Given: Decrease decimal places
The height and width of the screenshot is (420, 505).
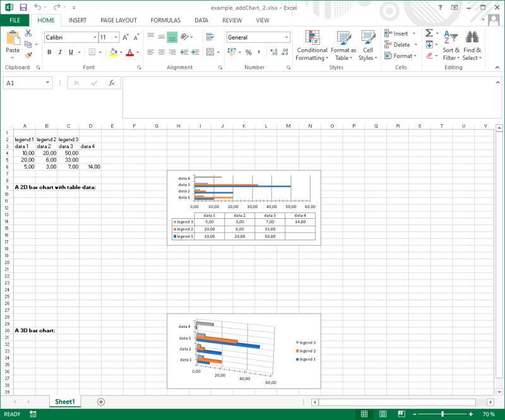Looking at the screenshot, I should coord(285,52).
